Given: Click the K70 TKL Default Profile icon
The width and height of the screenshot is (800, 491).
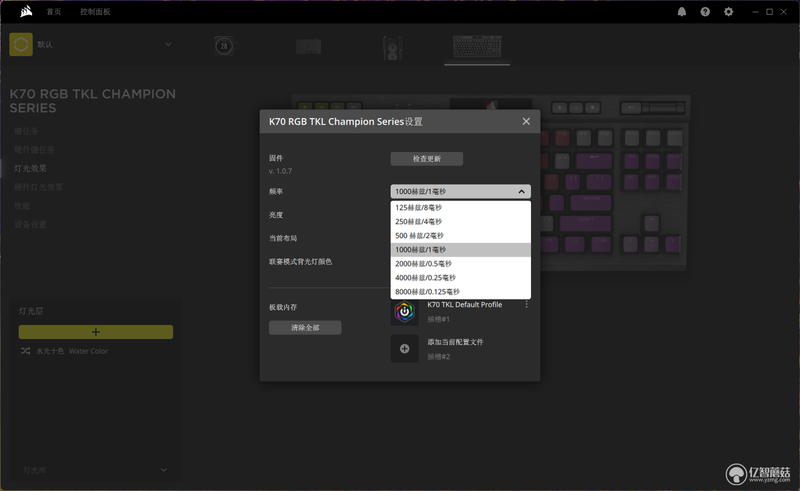Looking at the screenshot, I should [405, 311].
